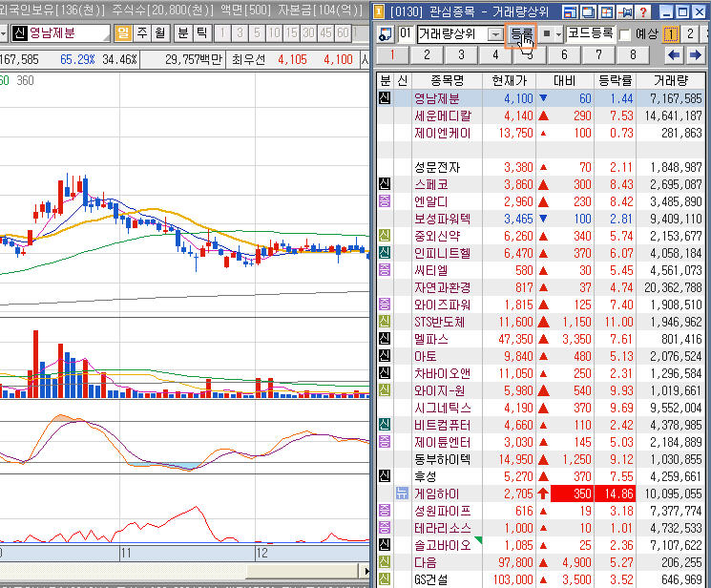
Task: Click the 신 badge next to 와이지-원
Action: 385,389
